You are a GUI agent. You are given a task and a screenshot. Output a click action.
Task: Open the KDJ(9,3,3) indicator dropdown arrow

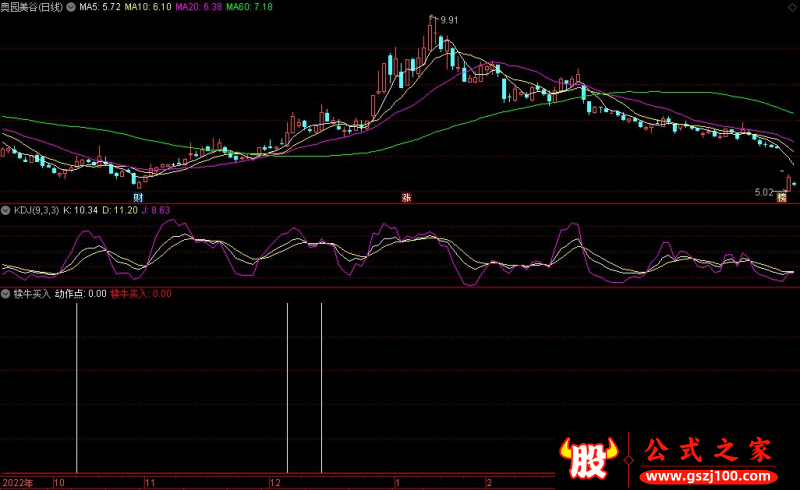point(5,211)
